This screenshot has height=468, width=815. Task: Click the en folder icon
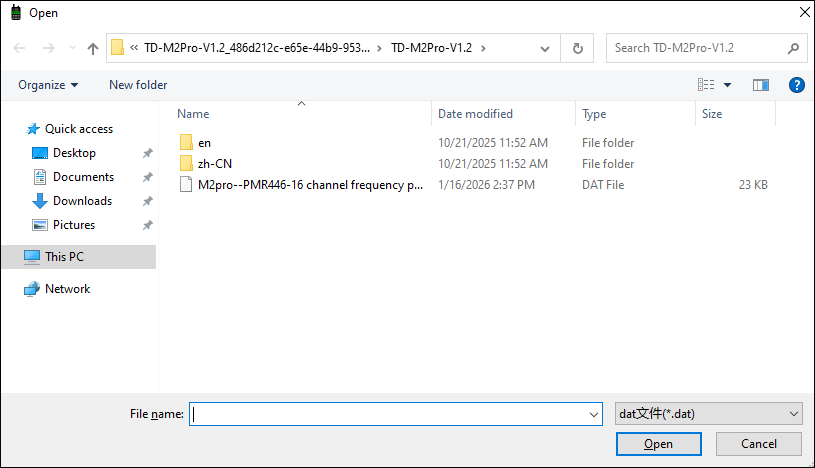[x=186, y=142]
